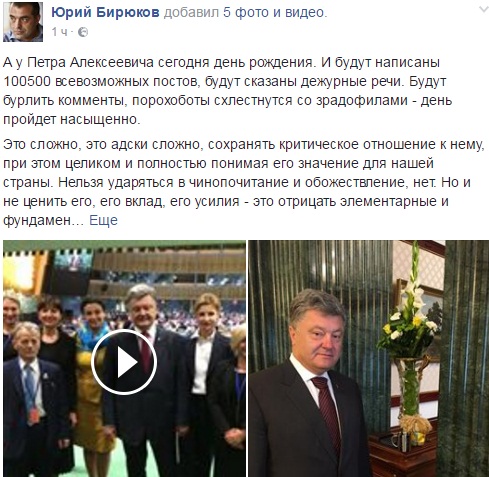Click the first paragraph starting 'А у Петра'

(228, 91)
